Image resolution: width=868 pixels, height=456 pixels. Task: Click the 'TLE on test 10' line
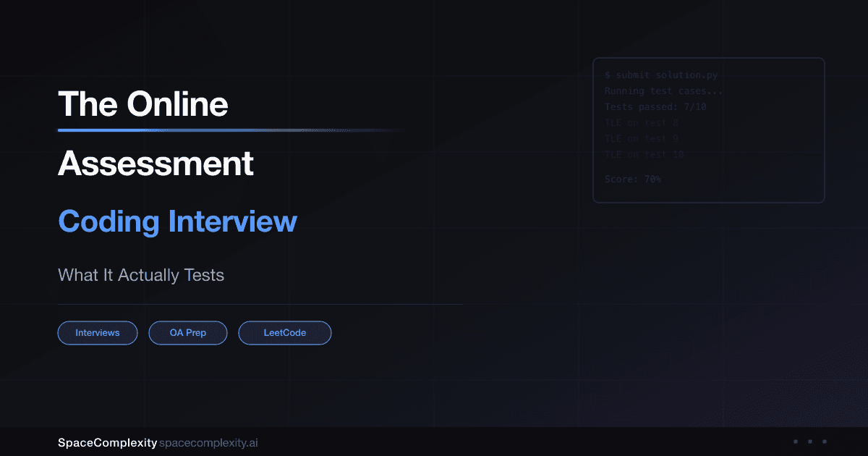pyautogui.click(x=644, y=155)
